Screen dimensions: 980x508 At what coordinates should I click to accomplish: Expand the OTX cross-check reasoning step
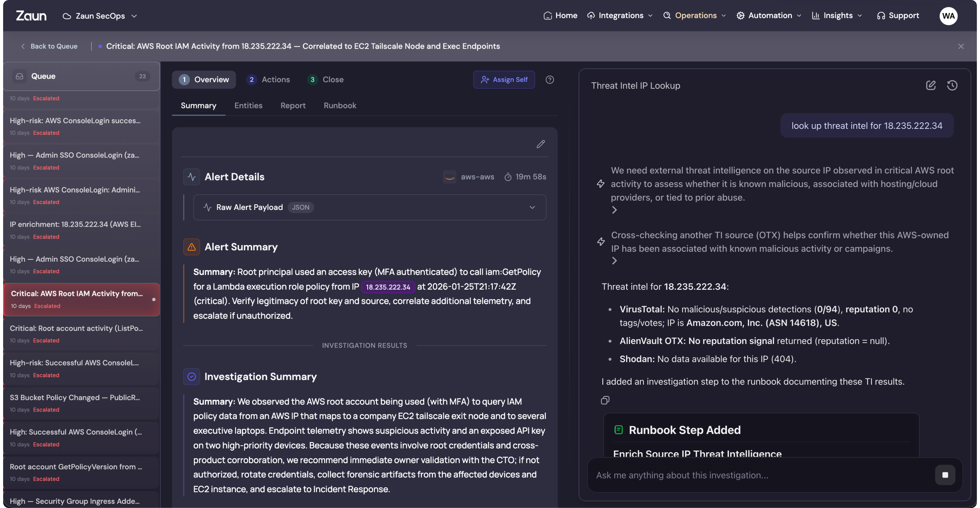point(614,261)
